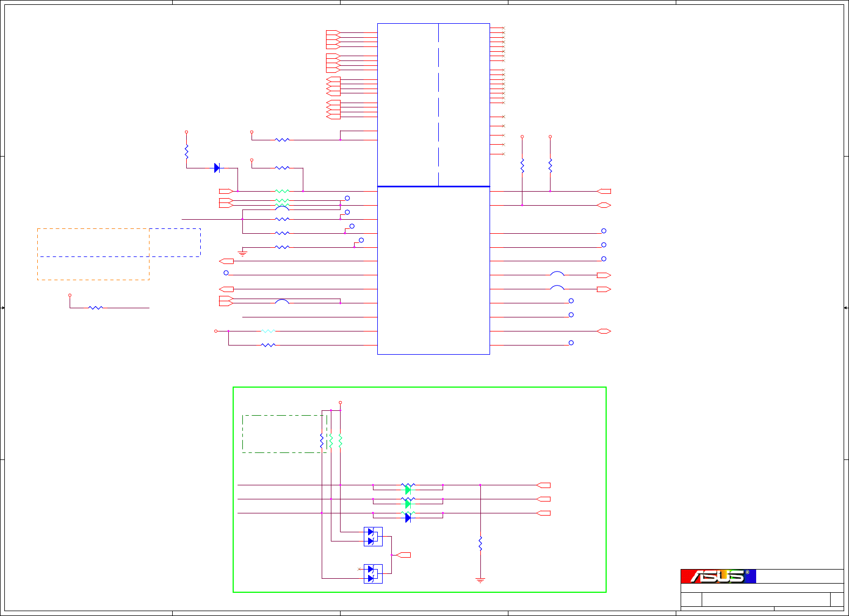Click the port connector between the dual diode packages
Viewport: 849px width, 616px height.
tap(403, 555)
